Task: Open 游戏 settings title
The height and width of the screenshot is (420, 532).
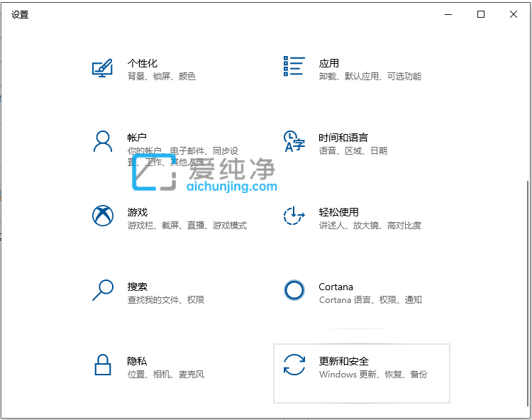Action: (x=138, y=212)
